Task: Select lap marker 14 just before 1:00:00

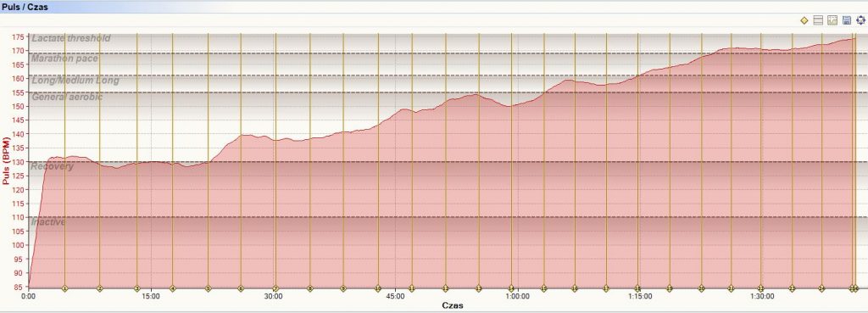Action: coord(511,288)
